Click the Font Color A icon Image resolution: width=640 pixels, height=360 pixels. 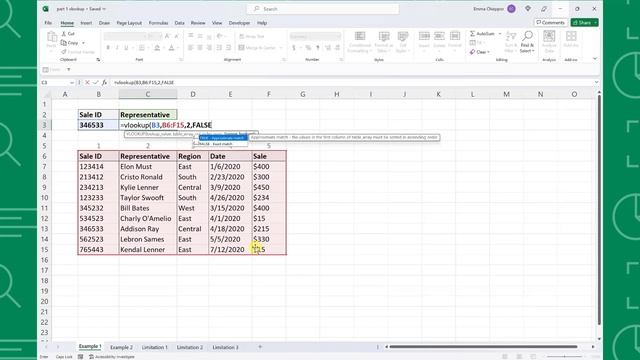pos(172,48)
